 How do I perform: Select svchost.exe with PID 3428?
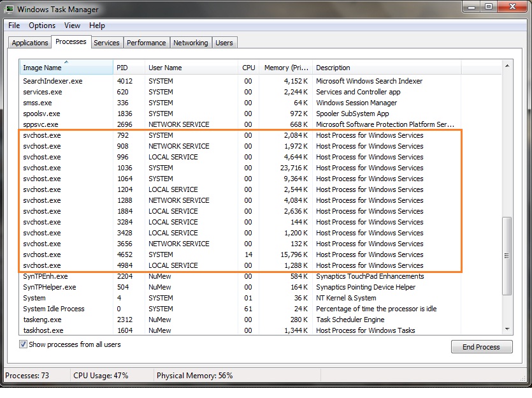pos(240,233)
